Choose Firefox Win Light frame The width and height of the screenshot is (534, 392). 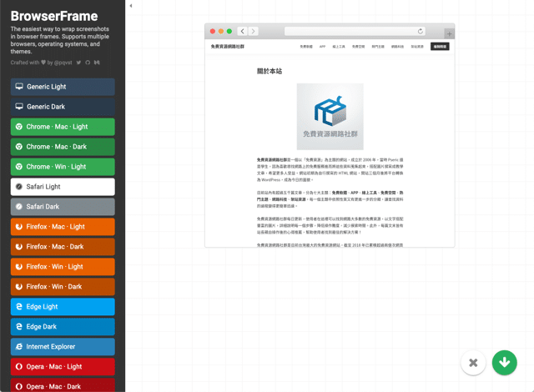[63, 267]
